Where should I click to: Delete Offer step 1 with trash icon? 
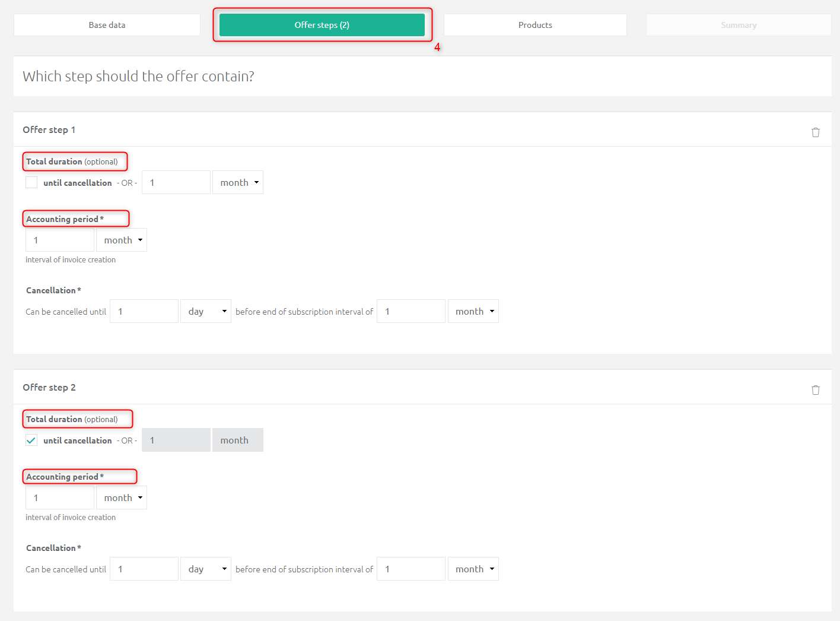click(x=816, y=132)
